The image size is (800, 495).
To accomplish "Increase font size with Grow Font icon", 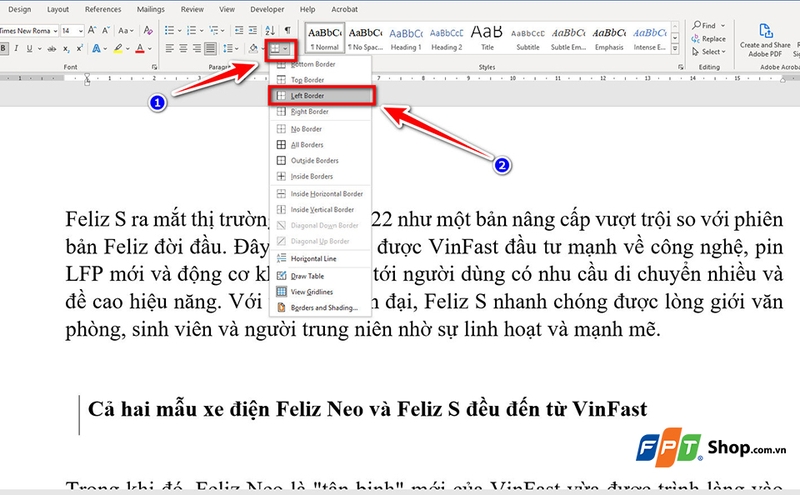I will click(x=92, y=31).
